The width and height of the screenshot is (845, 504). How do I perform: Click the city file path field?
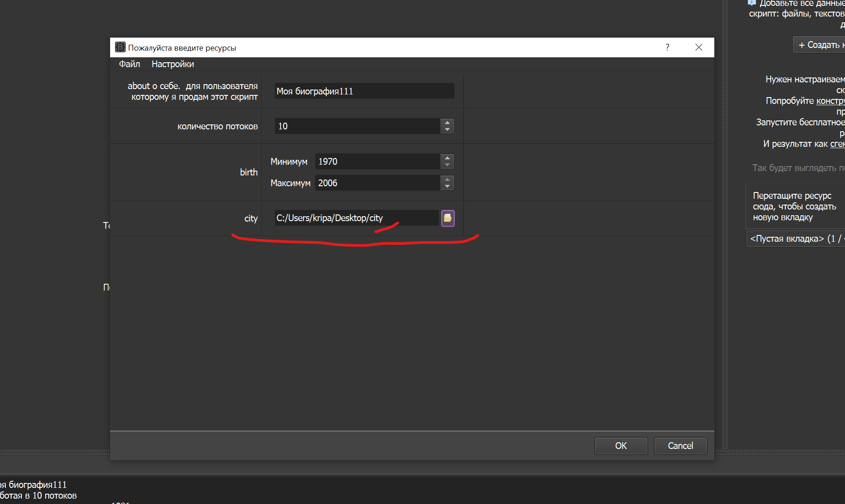click(x=356, y=218)
